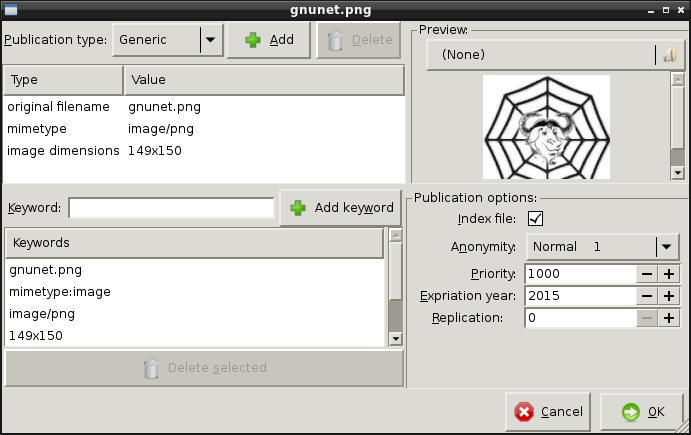Select the image/png keyword
691x435 pixels.
point(195,314)
